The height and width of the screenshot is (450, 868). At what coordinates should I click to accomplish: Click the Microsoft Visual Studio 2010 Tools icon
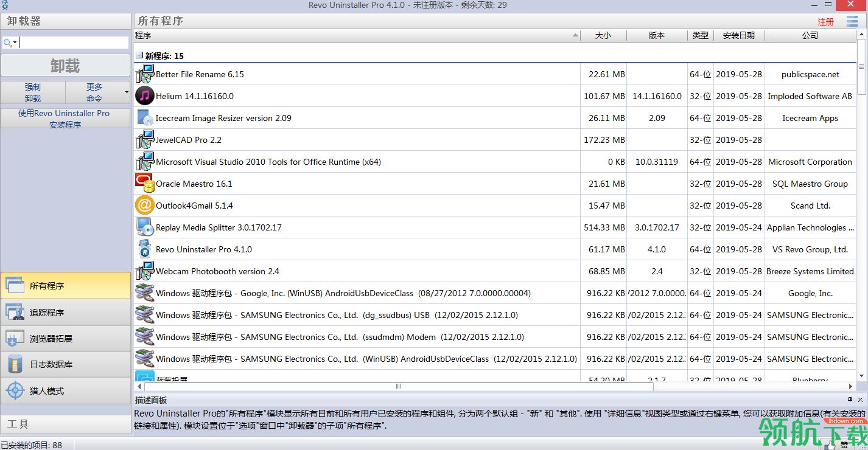(145, 162)
